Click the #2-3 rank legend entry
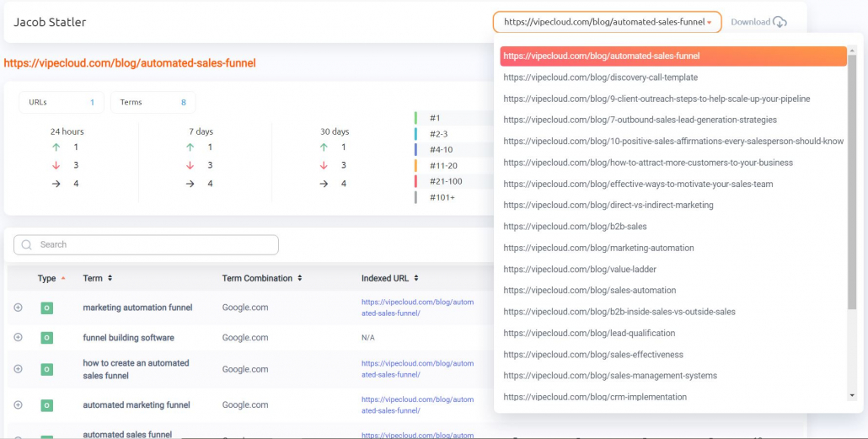The image size is (868, 439). (x=438, y=133)
